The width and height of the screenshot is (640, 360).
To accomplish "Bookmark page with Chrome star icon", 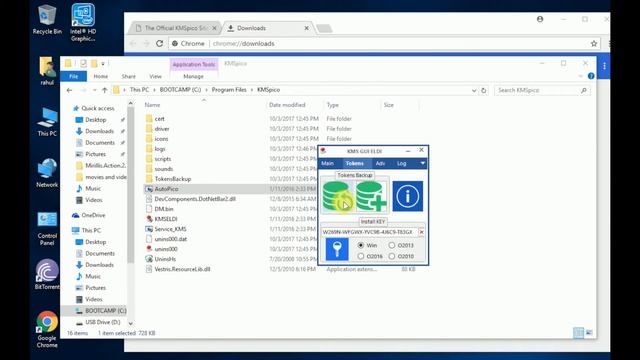I will pos(594,43).
